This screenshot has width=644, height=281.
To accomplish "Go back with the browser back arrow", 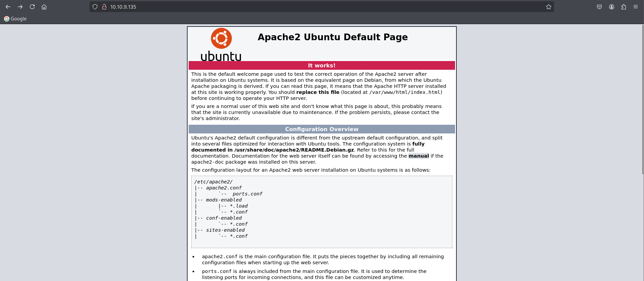I will (8, 7).
